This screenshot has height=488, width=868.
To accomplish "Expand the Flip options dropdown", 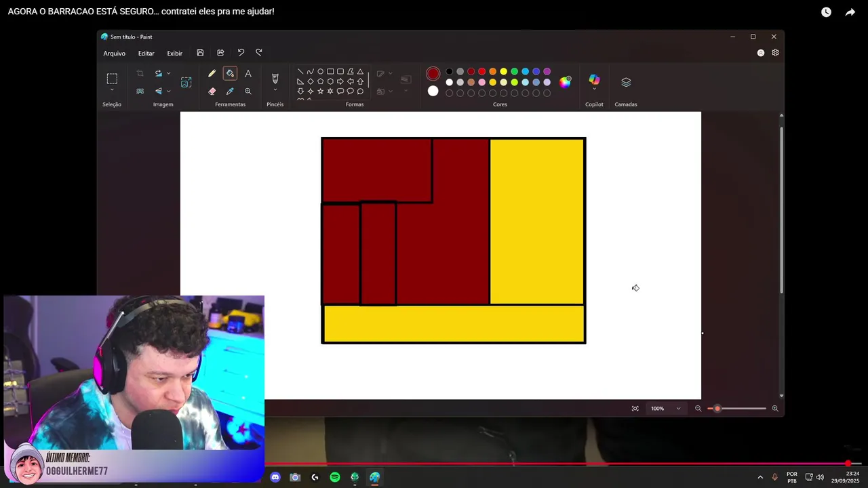I will click(168, 91).
